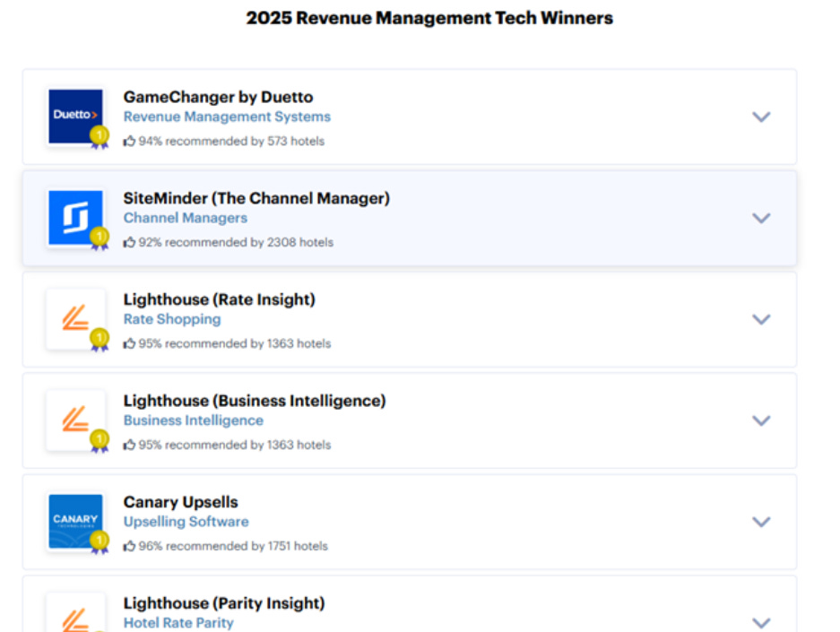Click the 2025 Revenue Management Tech Winners heading

pyautogui.click(x=429, y=18)
